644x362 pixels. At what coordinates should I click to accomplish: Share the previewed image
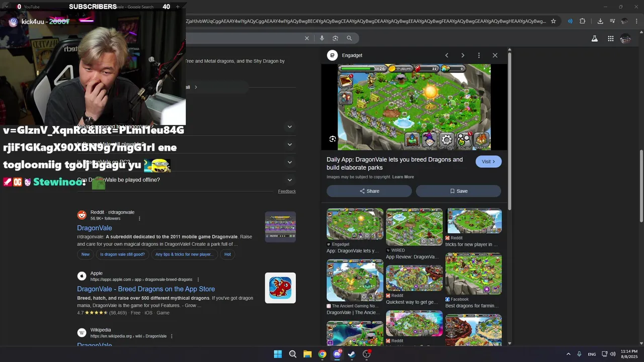click(369, 191)
